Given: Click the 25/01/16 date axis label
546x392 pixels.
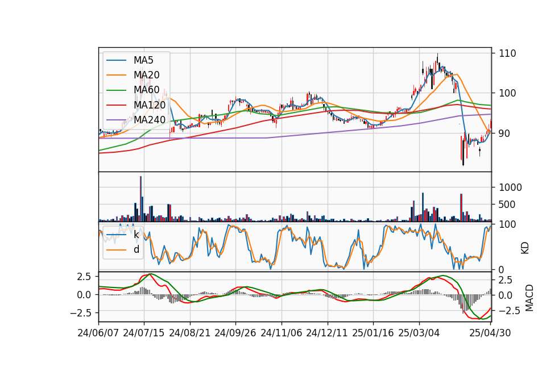Looking at the screenshot, I should tap(373, 333).
